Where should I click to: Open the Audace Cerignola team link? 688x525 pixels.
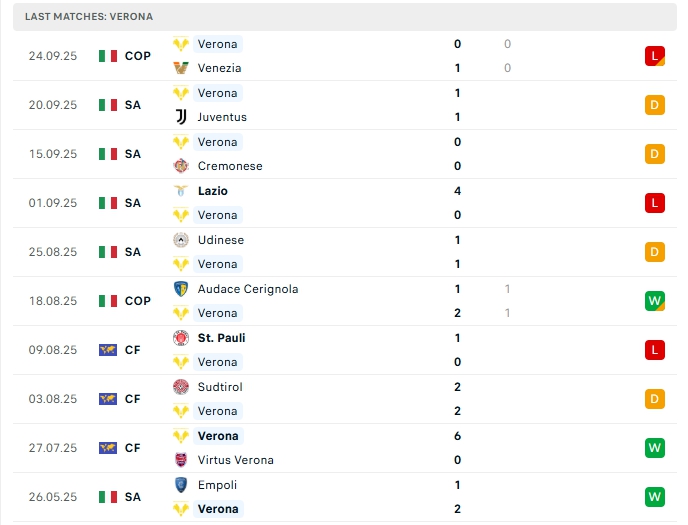248,289
